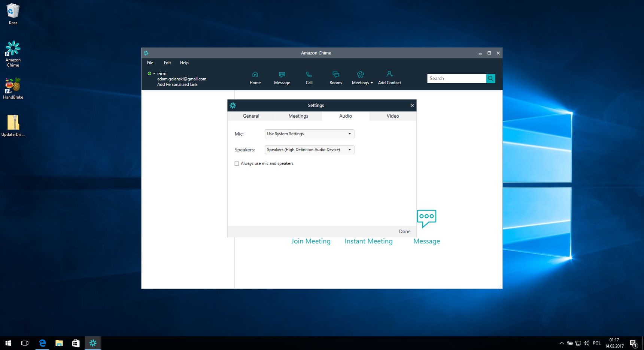
Task: Open the Action Center notifications icon
Action: tap(633, 343)
